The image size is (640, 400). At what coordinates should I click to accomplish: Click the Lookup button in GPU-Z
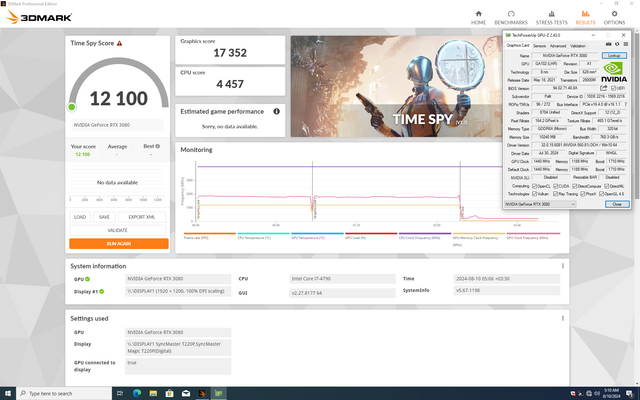pos(615,55)
